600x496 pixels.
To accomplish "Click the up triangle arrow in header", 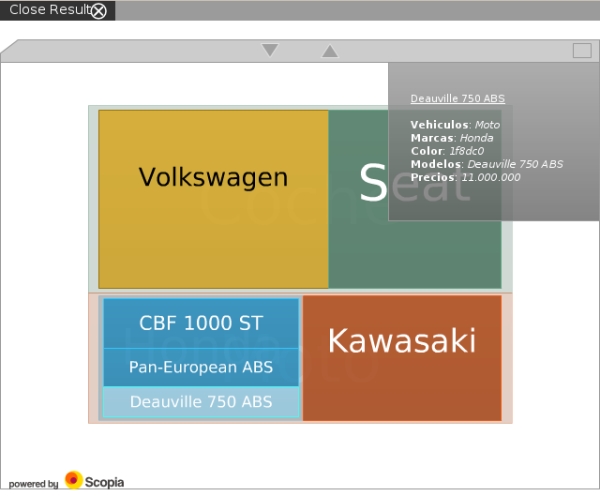I will coord(329,51).
